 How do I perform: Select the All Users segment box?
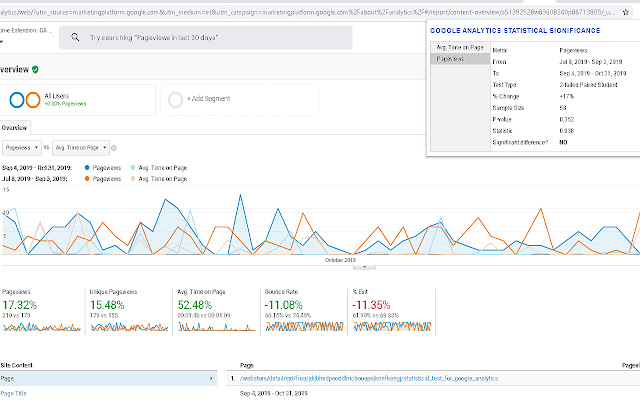pyautogui.click(x=78, y=100)
